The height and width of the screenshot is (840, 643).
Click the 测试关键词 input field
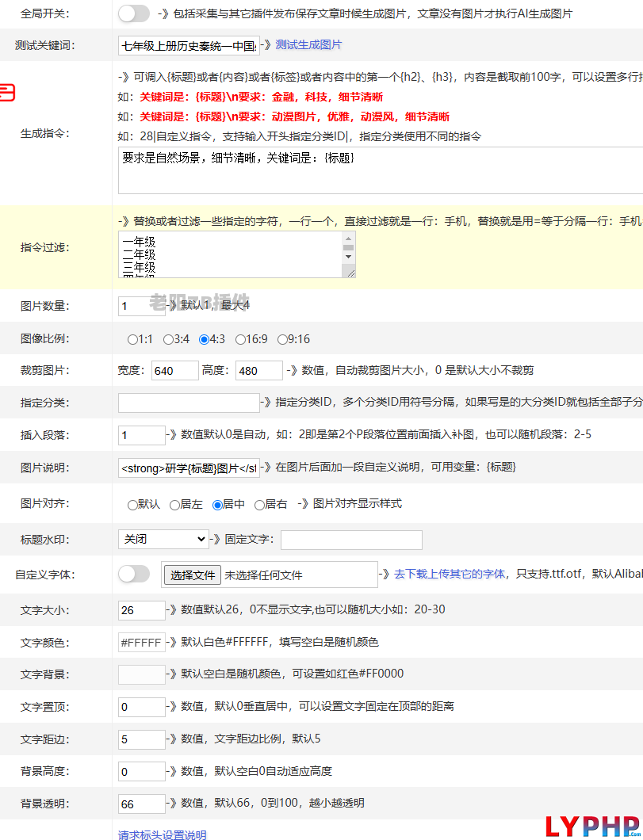pyautogui.click(x=189, y=46)
